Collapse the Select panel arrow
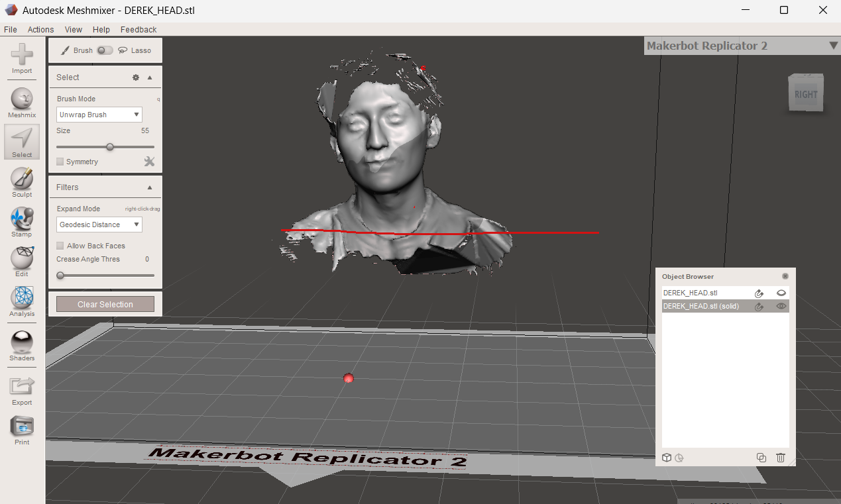841x504 pixels. point(150,77)
